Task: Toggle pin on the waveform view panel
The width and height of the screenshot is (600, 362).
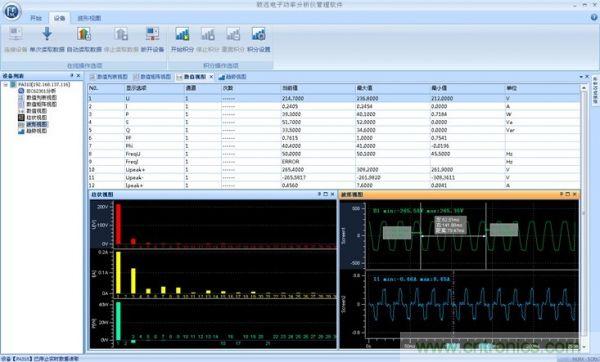Action: (x=561, y=194)
